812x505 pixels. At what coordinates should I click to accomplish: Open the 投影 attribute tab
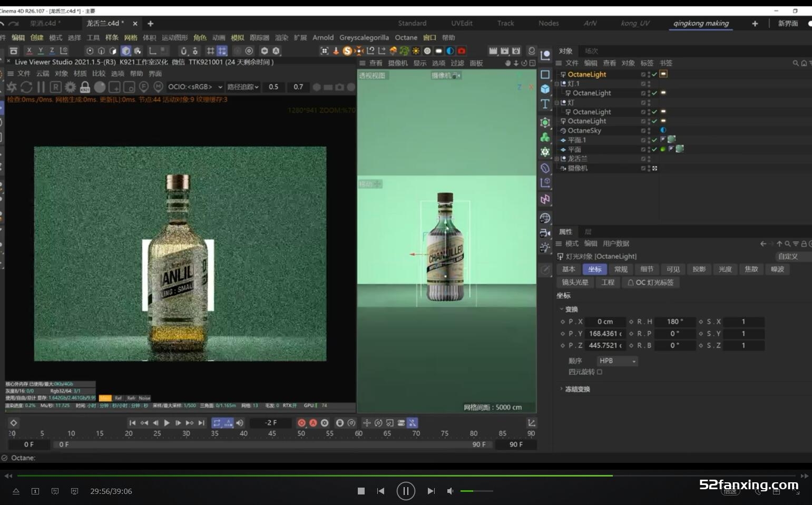click(699, 269)
